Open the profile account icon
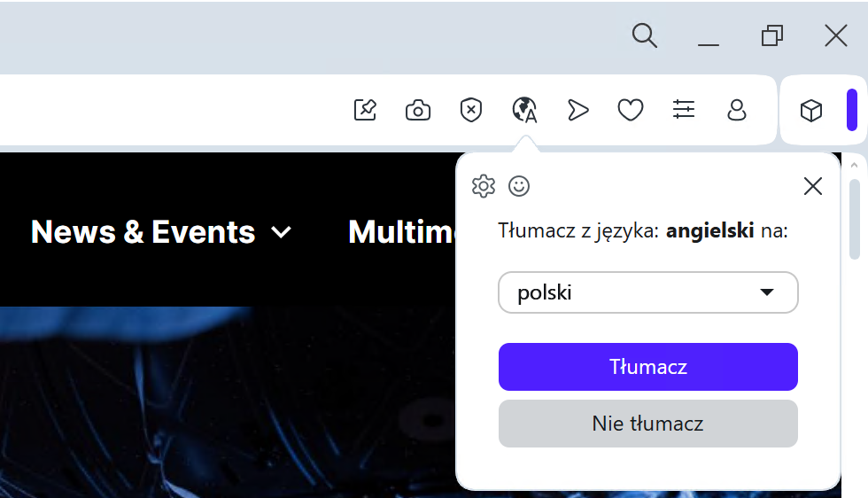The image size is (868, 498). 737,110
